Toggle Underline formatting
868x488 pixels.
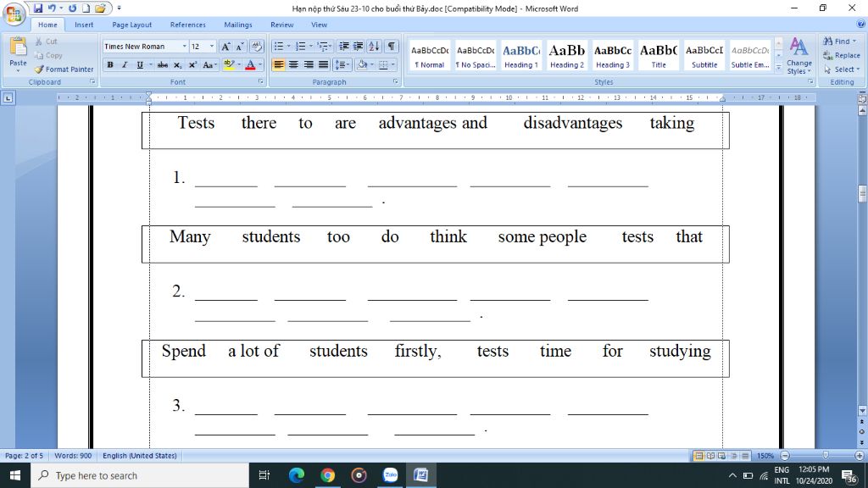[140, 64]
